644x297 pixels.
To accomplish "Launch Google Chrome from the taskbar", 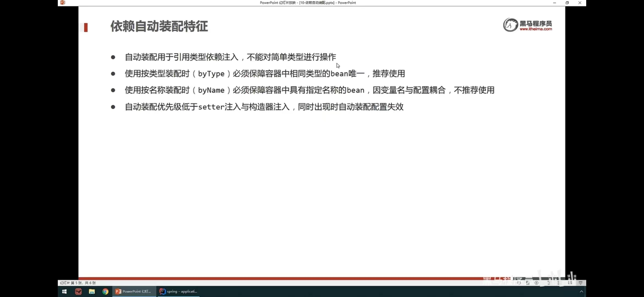I will coord(105,291).
